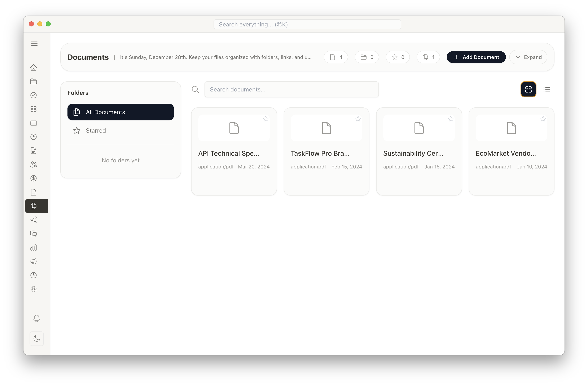Click the Feb 15, 2024 date

tap(347, 167)
